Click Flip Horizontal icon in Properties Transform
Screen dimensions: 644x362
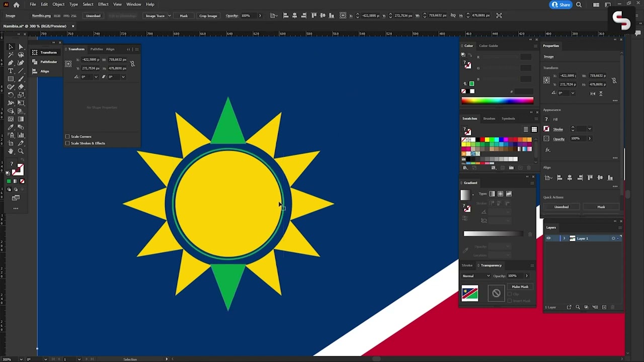(x=593, y=93)
